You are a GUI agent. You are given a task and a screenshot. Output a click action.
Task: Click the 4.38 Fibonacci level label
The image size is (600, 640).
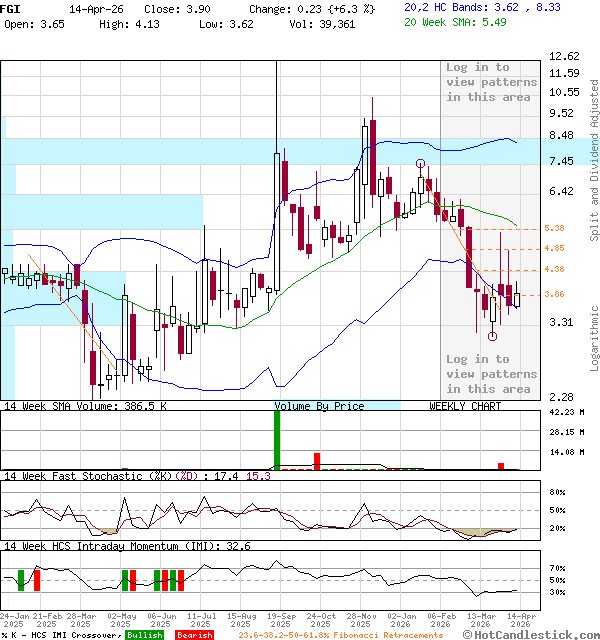(554, 269)
